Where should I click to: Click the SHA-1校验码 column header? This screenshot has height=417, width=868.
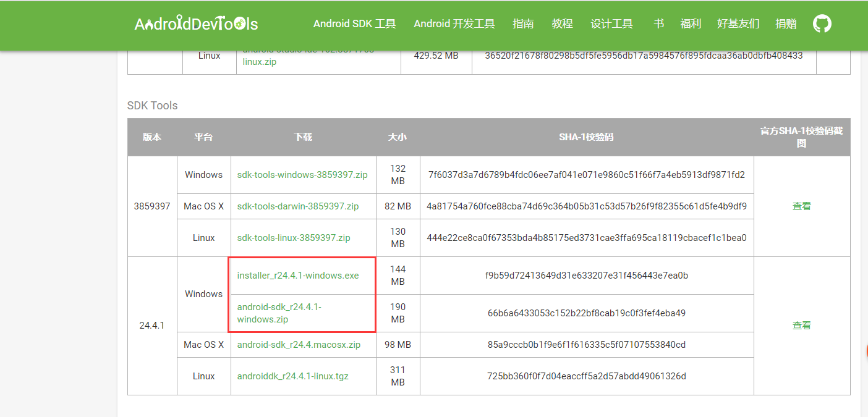pyautogui.click(x=586, y=137)
